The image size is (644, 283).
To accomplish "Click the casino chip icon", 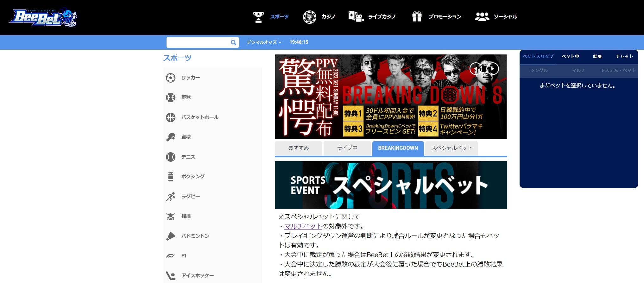I will click(309, 17).
